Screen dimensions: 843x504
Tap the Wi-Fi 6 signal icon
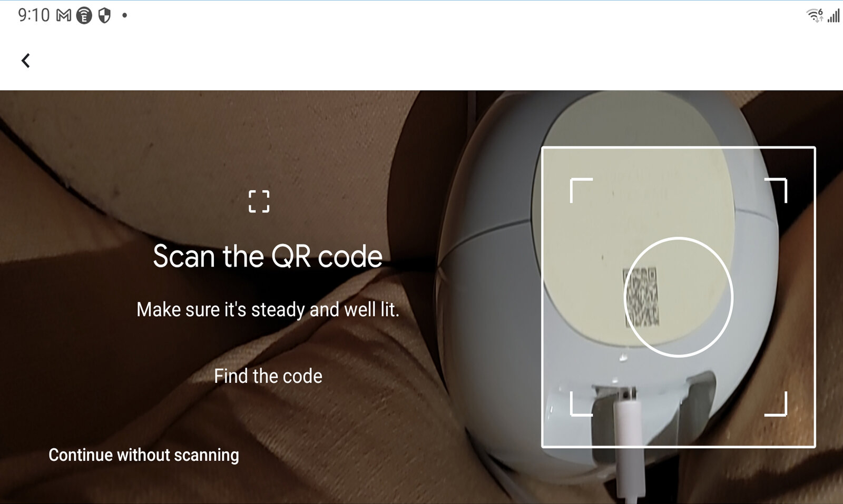coord(815,16)
